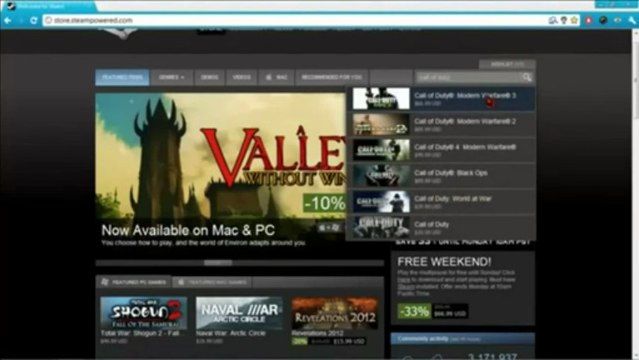Click the Wishlist button
This screenshot has width=639, height=360.
507,64
